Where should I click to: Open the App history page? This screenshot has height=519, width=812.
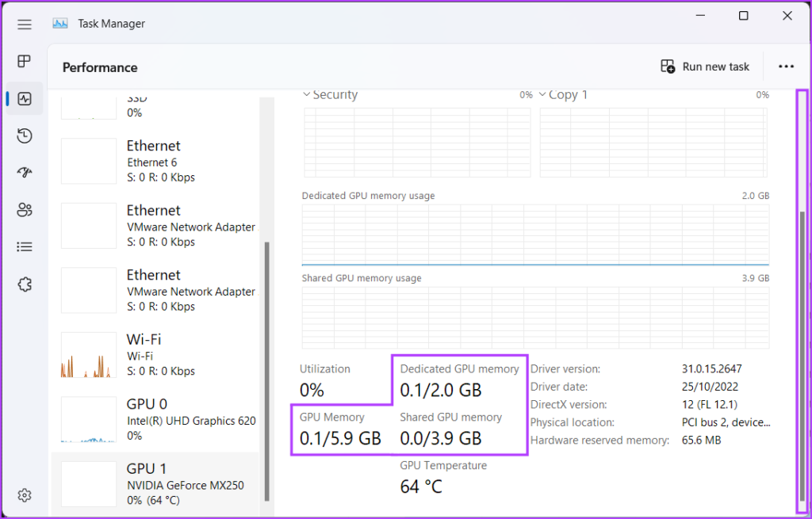click(x=25, y=135)
